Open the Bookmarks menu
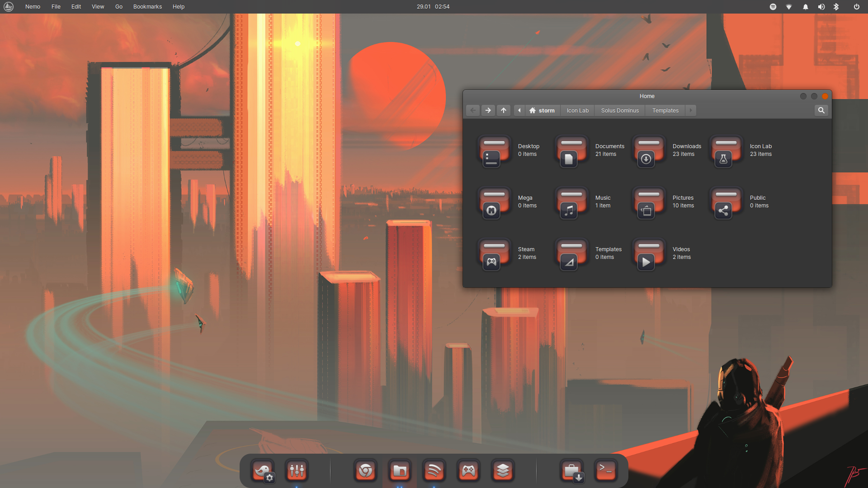 (147, 6)
